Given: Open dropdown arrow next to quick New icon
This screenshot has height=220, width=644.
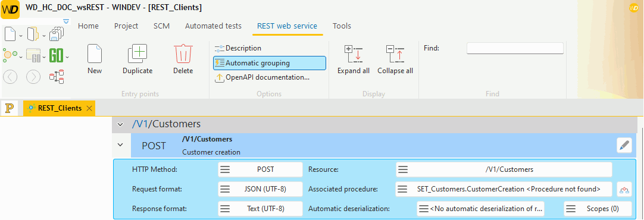Looking at the screenshot, I should 21,36.
